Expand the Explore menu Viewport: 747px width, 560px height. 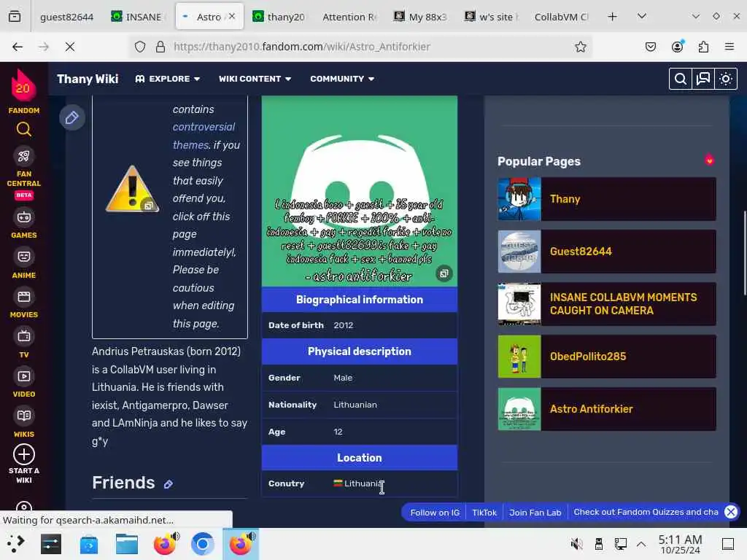(167, 79)
